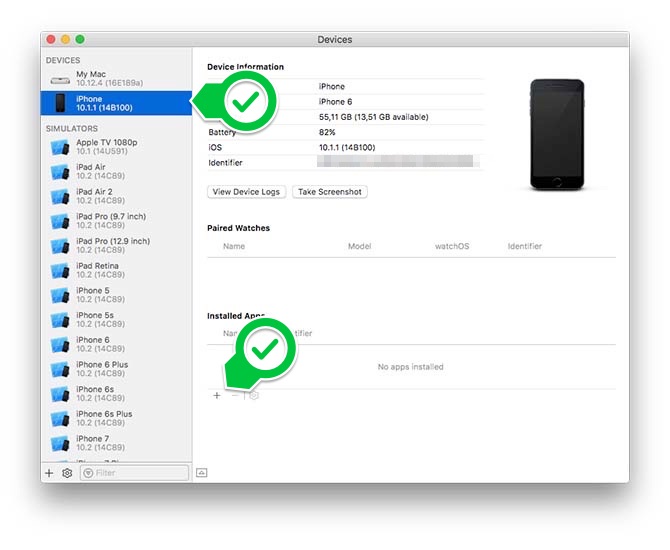Zoom the Devices window with green button

click(x=80, y=39)
